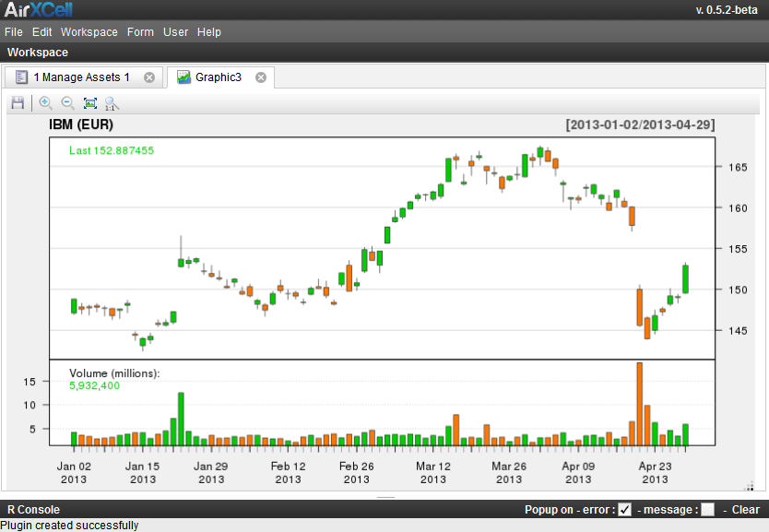Screen dimensions: 769x532
Task: Open the Workspace menu
Action: point(89,32)
